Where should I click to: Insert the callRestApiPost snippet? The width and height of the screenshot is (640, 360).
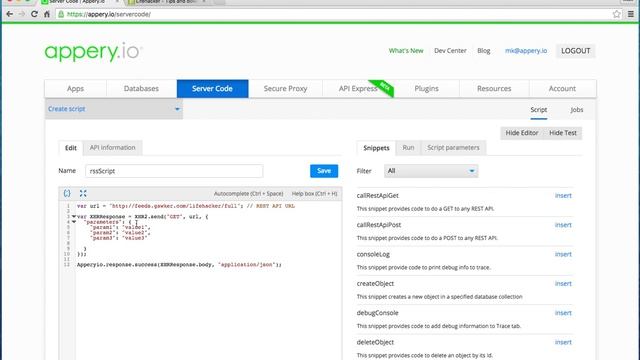coord(563,225)
